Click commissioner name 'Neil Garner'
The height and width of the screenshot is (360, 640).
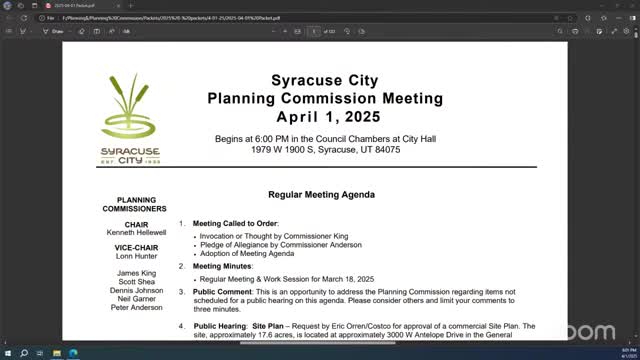(136, 299)
